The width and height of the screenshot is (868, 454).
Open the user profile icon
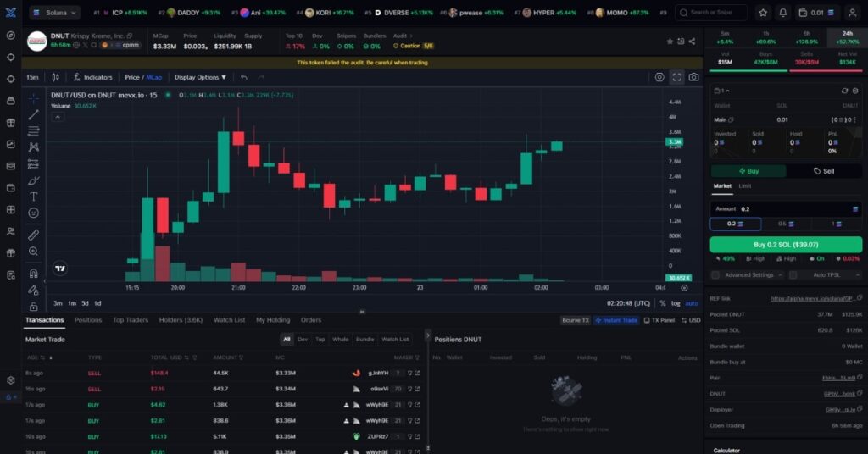(x=853, y=12)
